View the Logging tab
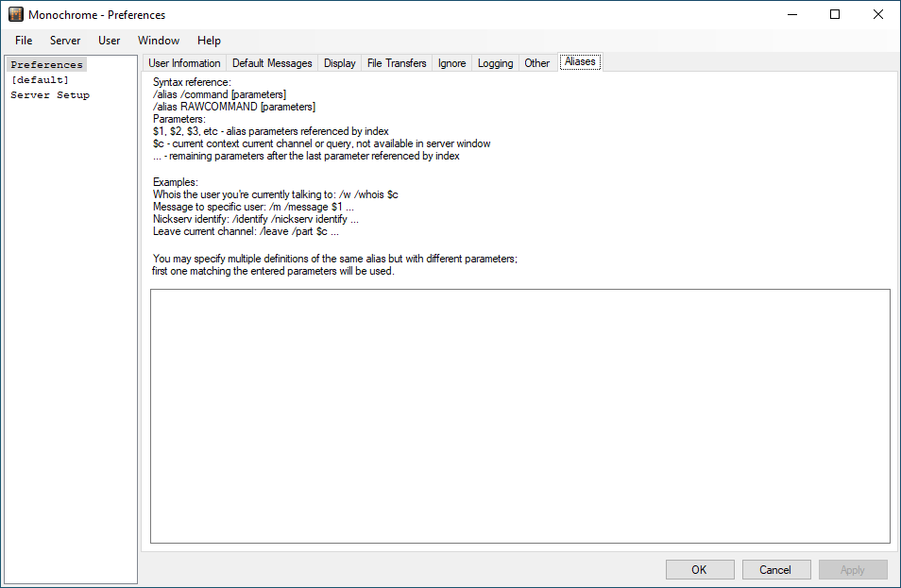 point(495,63)
